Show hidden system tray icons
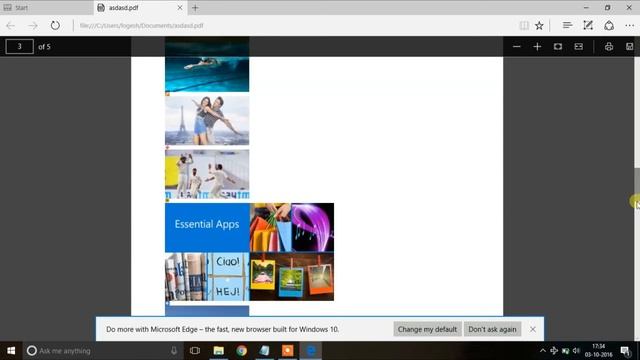The height and width of the screenshot is (360, 640). 542,351
